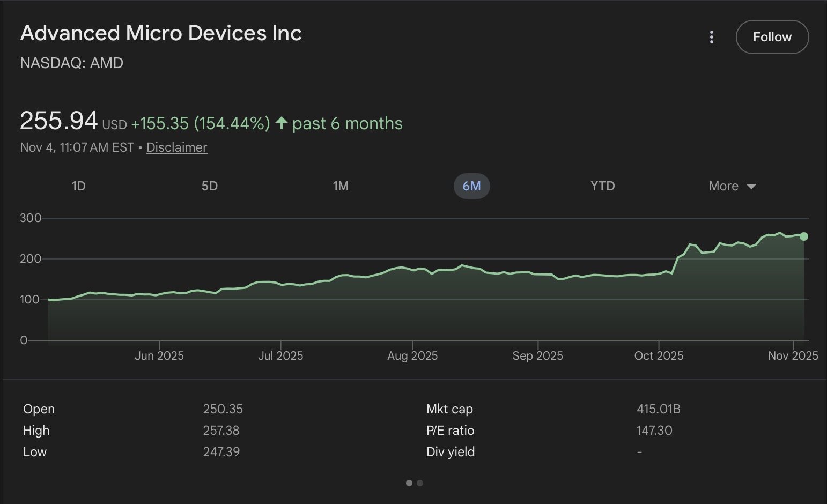Click the P/E ratio label
The image size is (827, 504).
[x=451, y=431]
